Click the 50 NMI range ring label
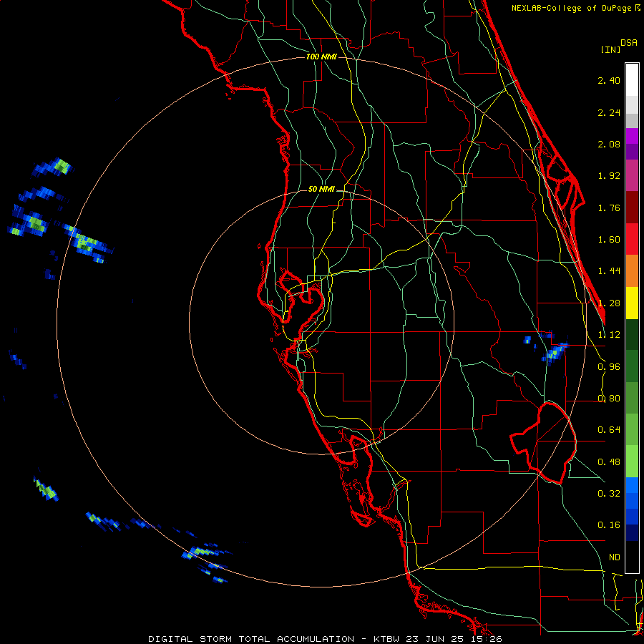 point(321,189)
